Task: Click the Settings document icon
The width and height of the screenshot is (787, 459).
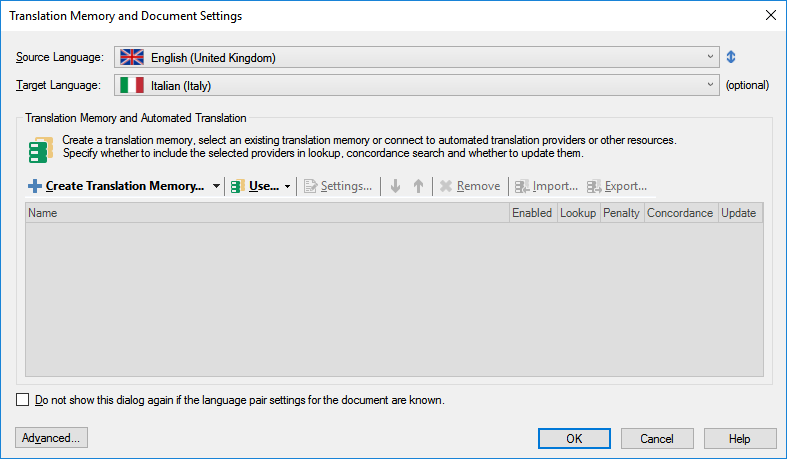Action: click(x=310, y=186)
